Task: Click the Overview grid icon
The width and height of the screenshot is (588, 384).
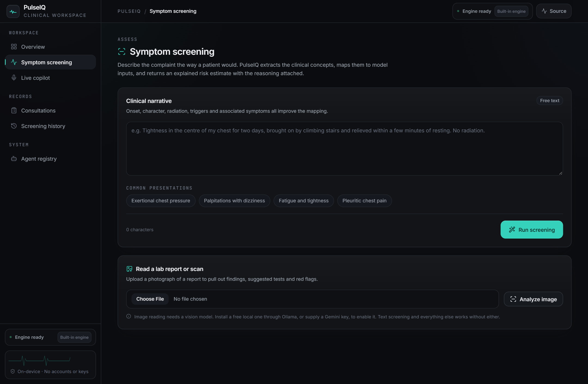Action: click(14, 47)
